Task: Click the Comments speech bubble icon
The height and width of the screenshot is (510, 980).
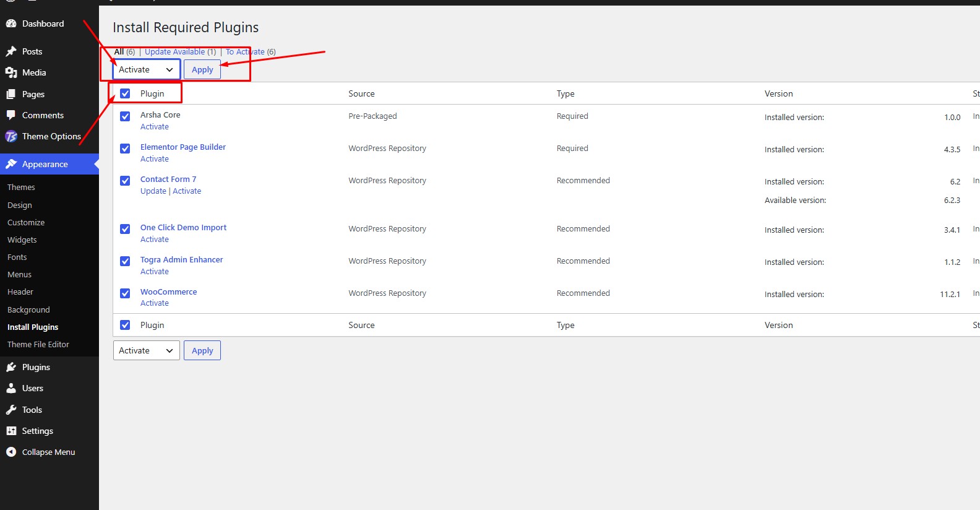Action: tap(11, 115)
